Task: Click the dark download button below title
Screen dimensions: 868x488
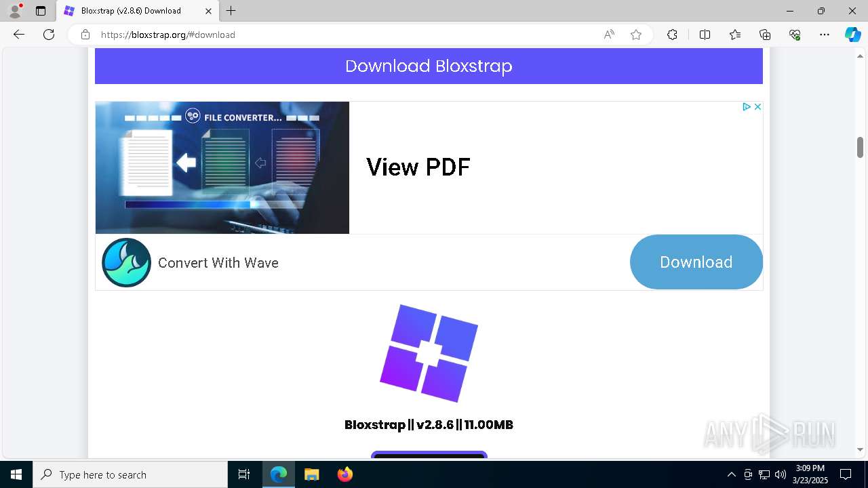Action: (x=429, y=454)
